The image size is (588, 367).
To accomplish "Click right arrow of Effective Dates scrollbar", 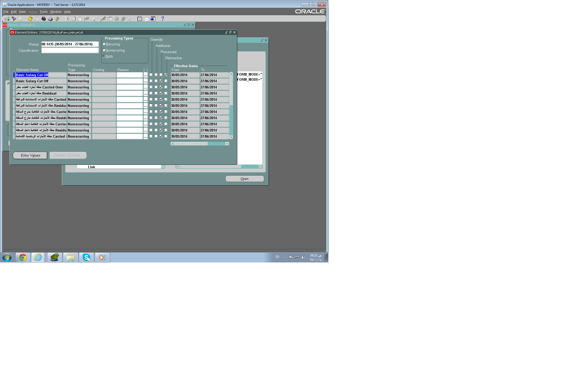I will (x=227, y=144).
